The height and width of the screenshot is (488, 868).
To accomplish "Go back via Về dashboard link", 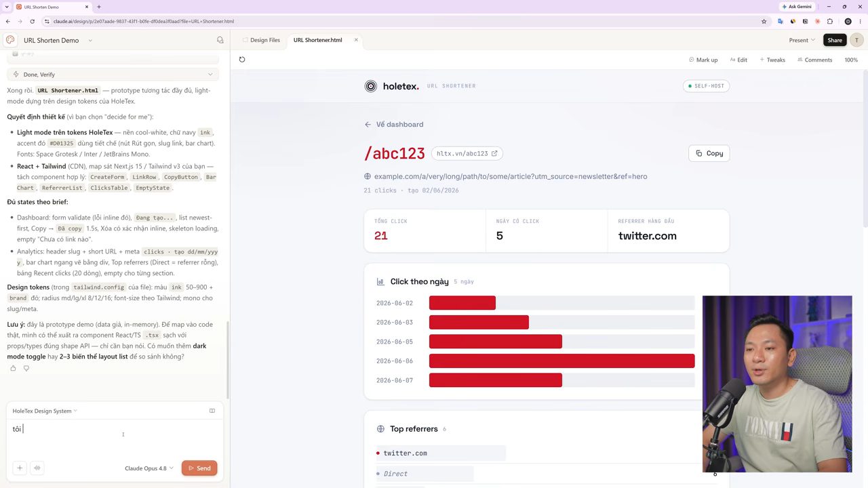I will [x=394, y=125].
